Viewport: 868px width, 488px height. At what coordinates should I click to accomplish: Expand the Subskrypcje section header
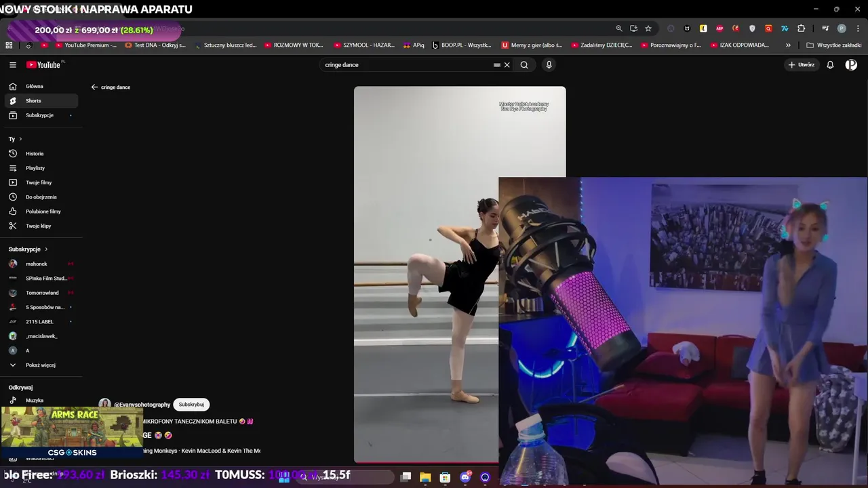[x=28, y=249]
